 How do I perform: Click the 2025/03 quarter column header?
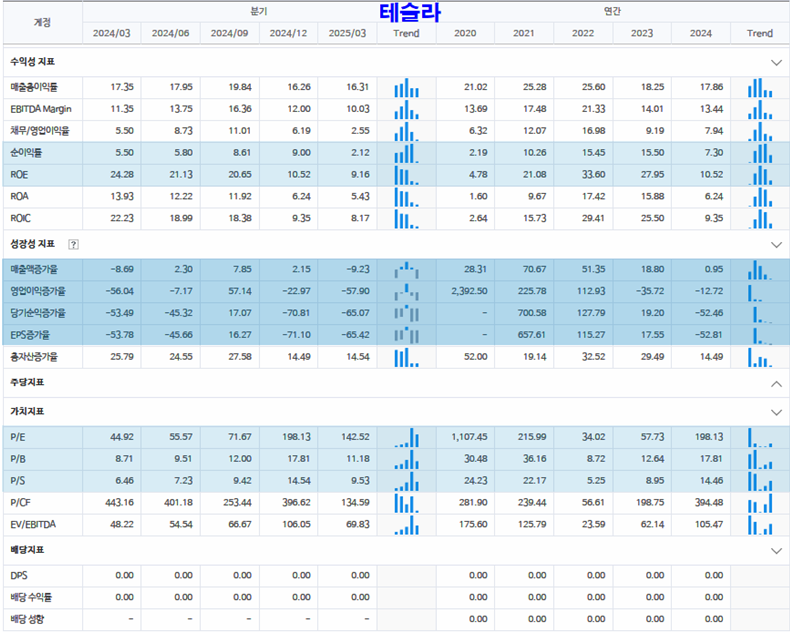click(x=347, y=33)
